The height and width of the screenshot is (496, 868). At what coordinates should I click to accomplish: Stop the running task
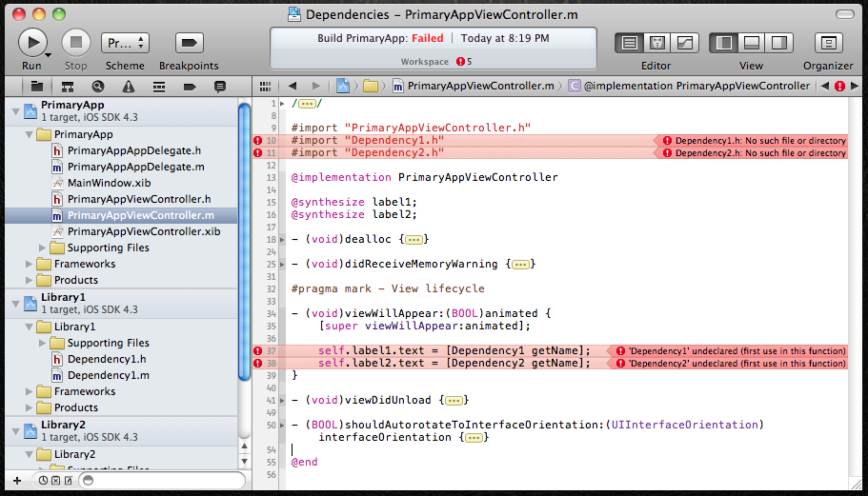click(x=76, y=43)
